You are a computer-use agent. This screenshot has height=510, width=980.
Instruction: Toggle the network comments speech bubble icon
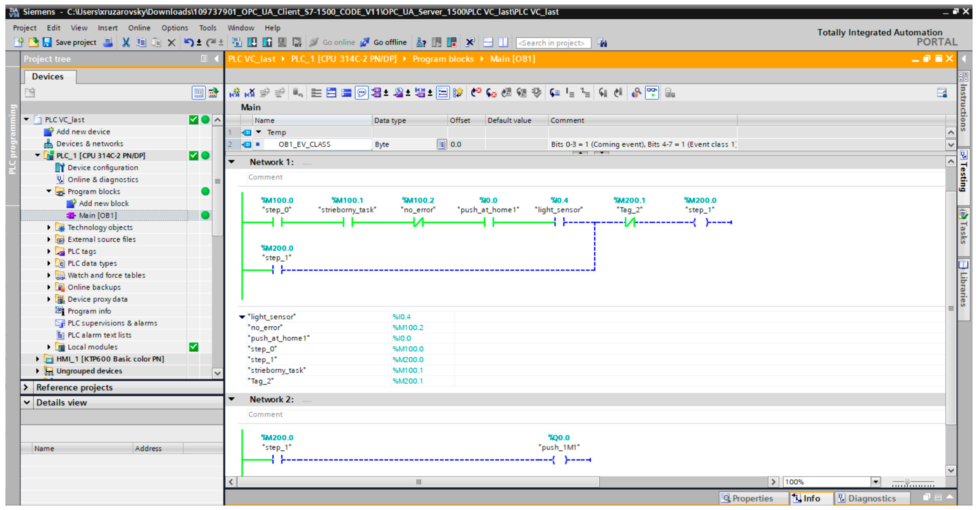click(361, 92)
